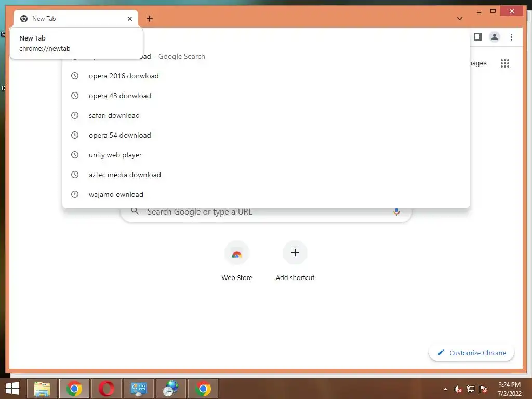Image resolution: width=532 pixels, height=399 pixels.
Task: Select suggestion 'opera 43 donwload'
Action: (266, 96)
